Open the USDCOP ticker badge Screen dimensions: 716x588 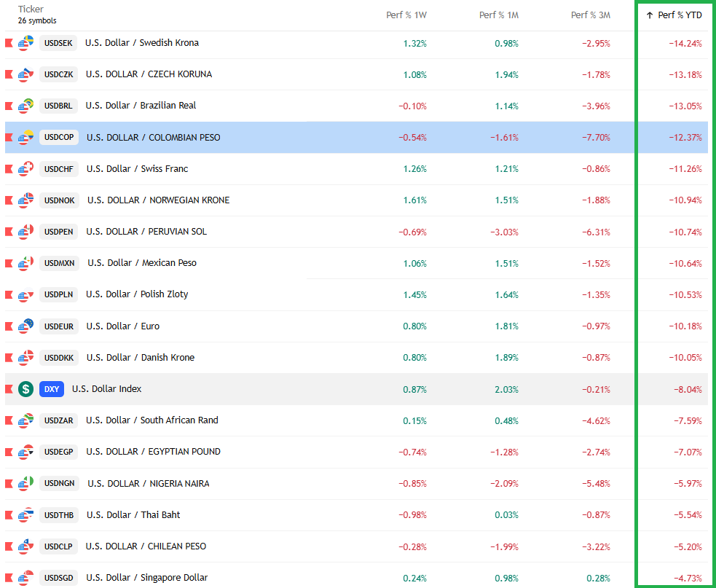click(59, 138)
